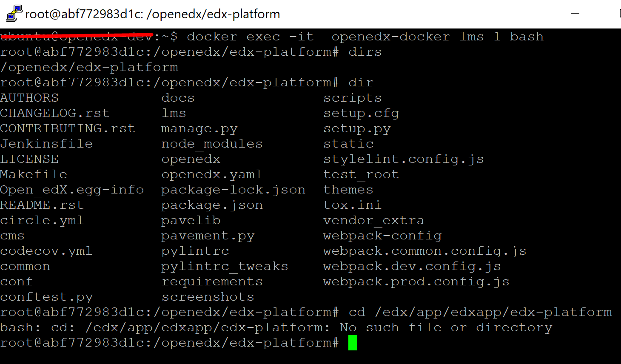Click the README.rst entry in the listing
621x364 pixels.
point(42,205)
